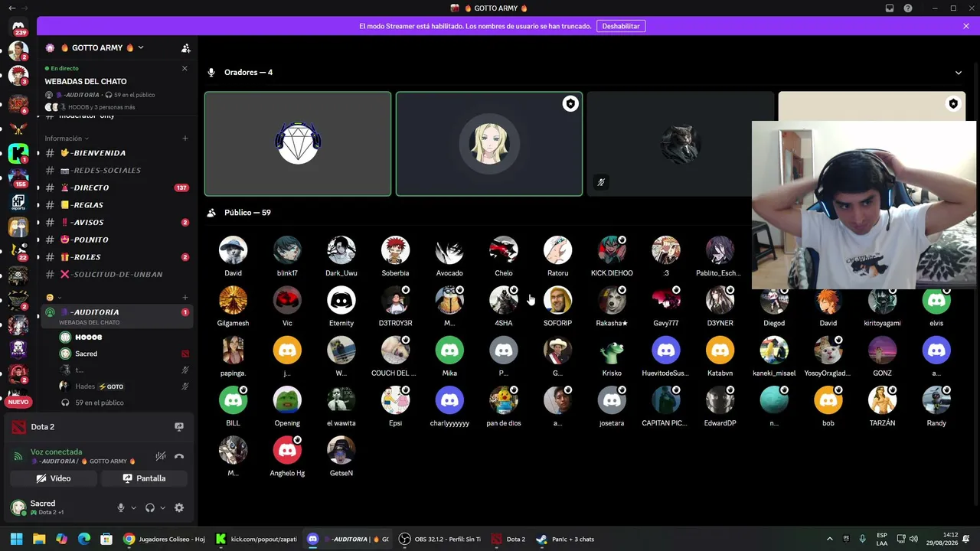The image size is (980, 551).
Task: Open audience member Gilgamesh's avatar
Action: 233,301
